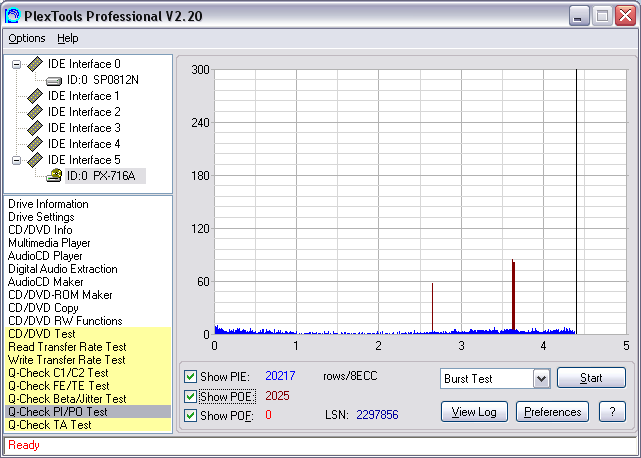Select CD/DVD Test entry
Viewport: 641px width, 458px height.
(88, 334)
